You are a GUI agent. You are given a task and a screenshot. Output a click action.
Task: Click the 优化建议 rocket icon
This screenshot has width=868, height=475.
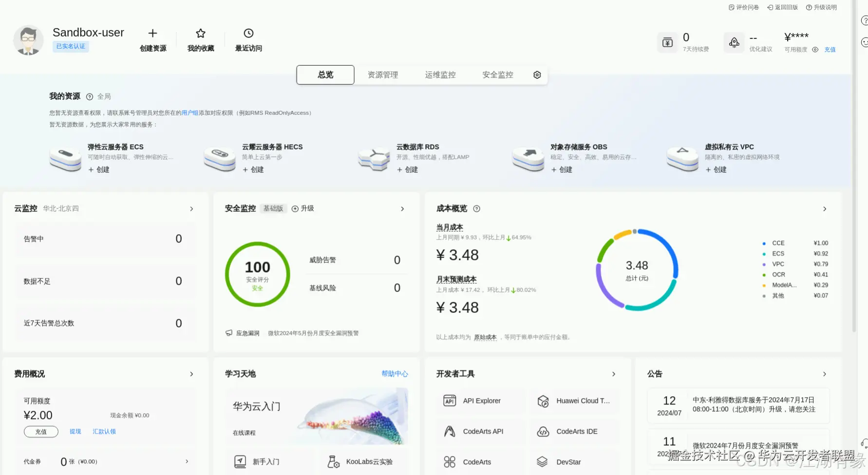734,42
